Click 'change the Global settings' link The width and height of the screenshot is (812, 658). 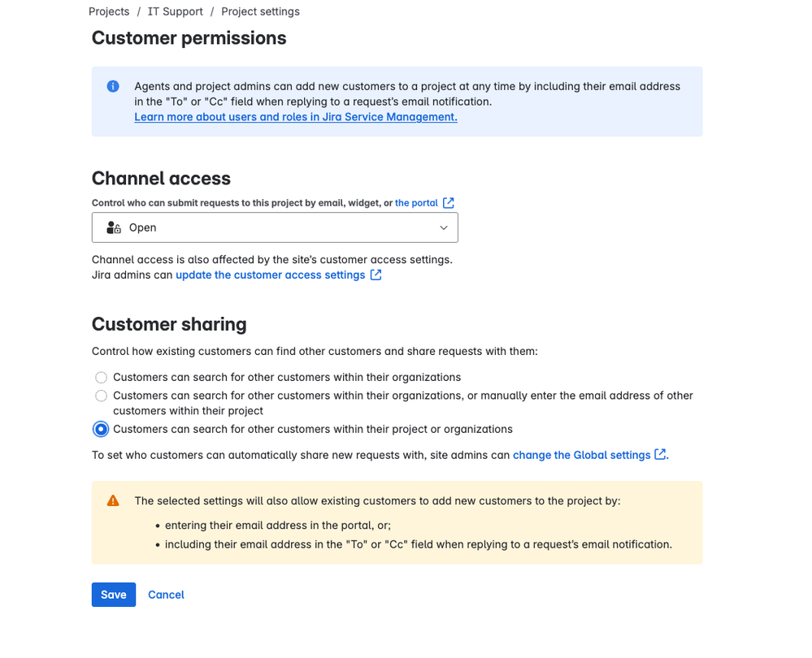click(581, 455)
